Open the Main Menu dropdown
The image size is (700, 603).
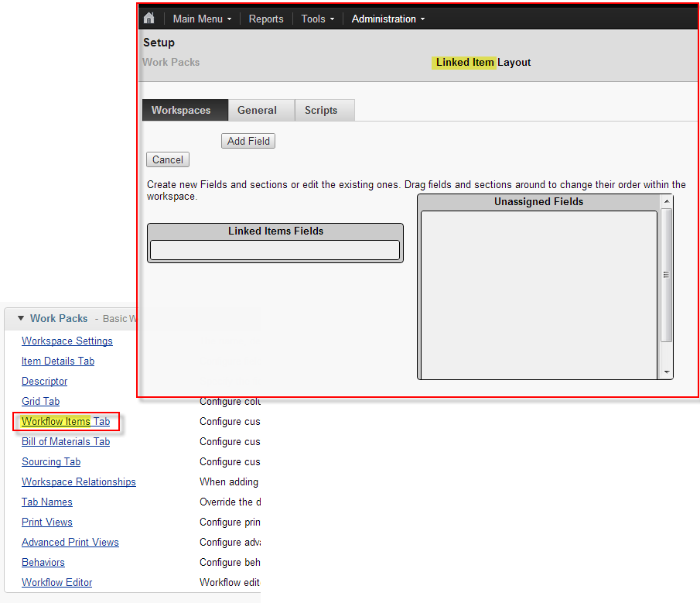(200, 19)
